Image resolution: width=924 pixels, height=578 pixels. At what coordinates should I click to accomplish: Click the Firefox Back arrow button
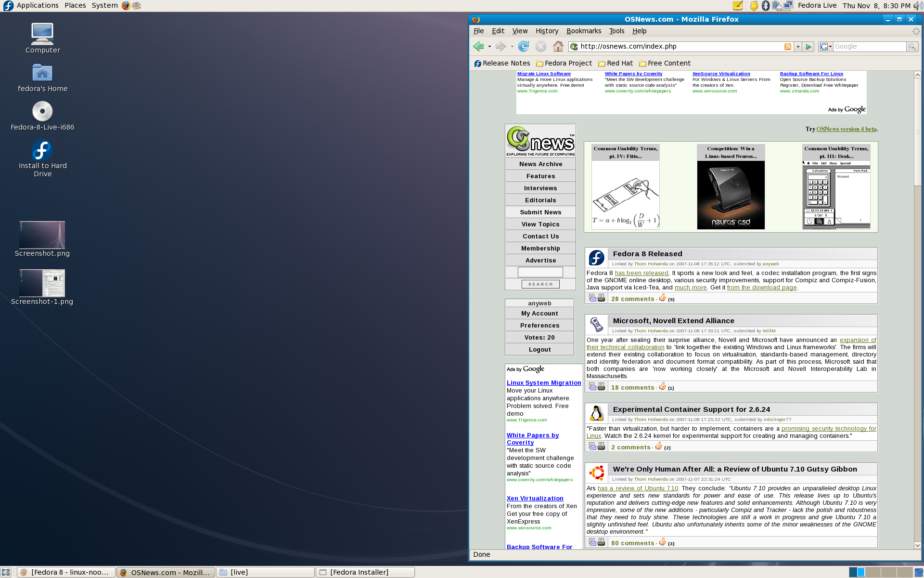click(x=478, y=46)
